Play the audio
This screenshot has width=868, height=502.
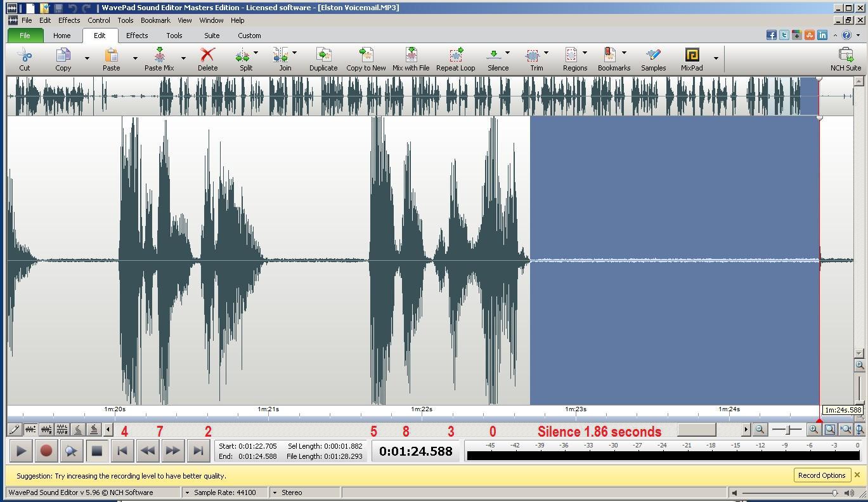pos(21,451)
